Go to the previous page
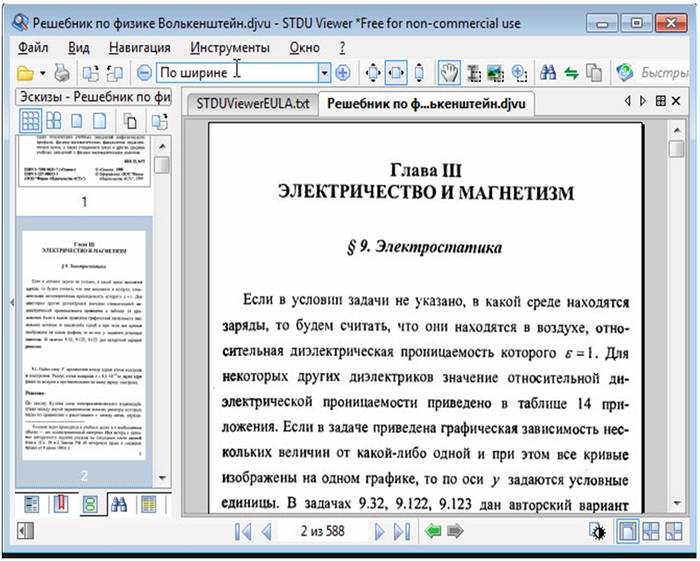The width and height of the screenshot is (700, 561). pyautogui.click(x=267, y=531)
